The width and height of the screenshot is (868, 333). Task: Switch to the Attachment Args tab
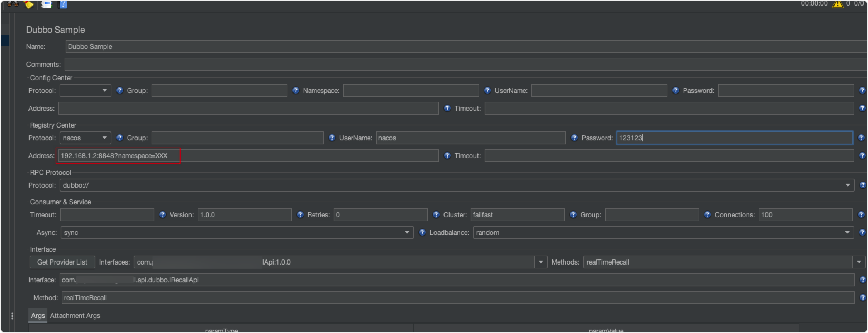point(75,315)
